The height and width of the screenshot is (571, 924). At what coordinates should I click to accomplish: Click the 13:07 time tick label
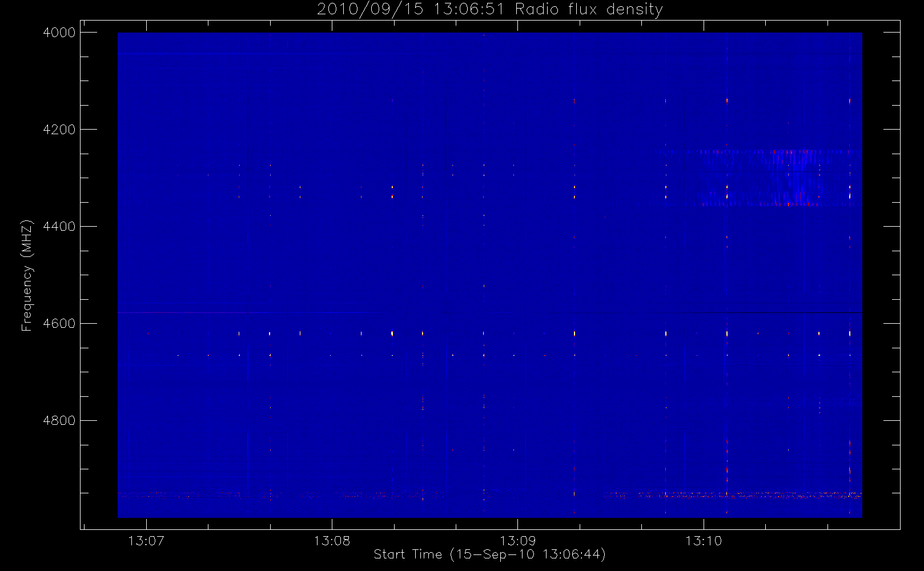tap(146, 541)
